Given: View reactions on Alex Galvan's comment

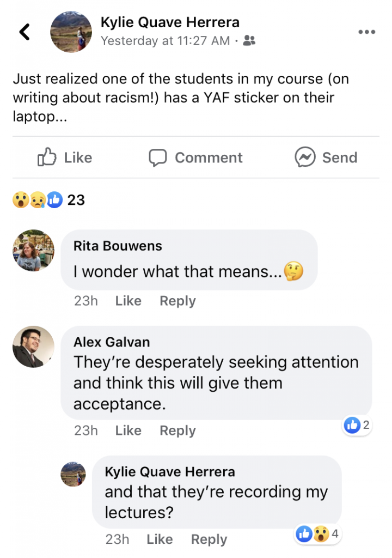Looking at the screenshot, I should [x=358, y=426].
